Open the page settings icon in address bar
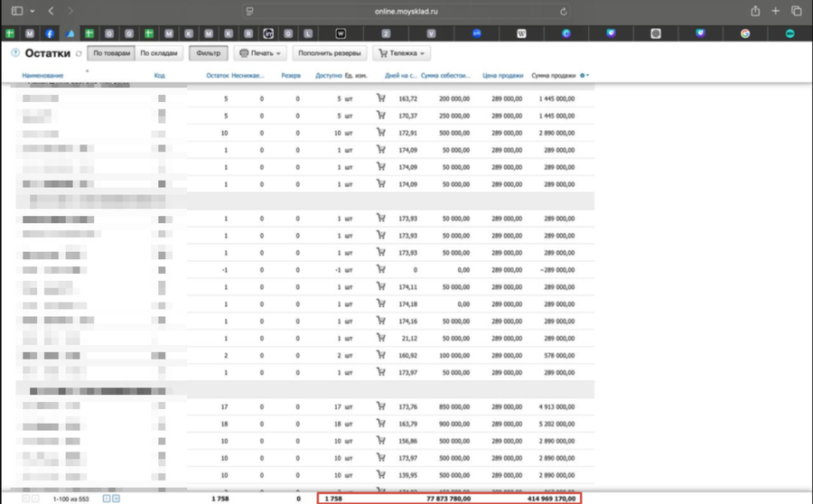This screenshot has width=813, height=504. click(249, 12)
